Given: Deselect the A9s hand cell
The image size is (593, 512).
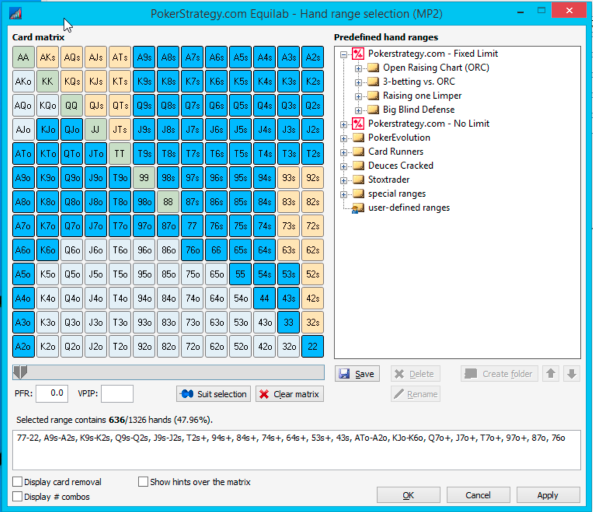Looking at the screenshot, I should [144, 57].
